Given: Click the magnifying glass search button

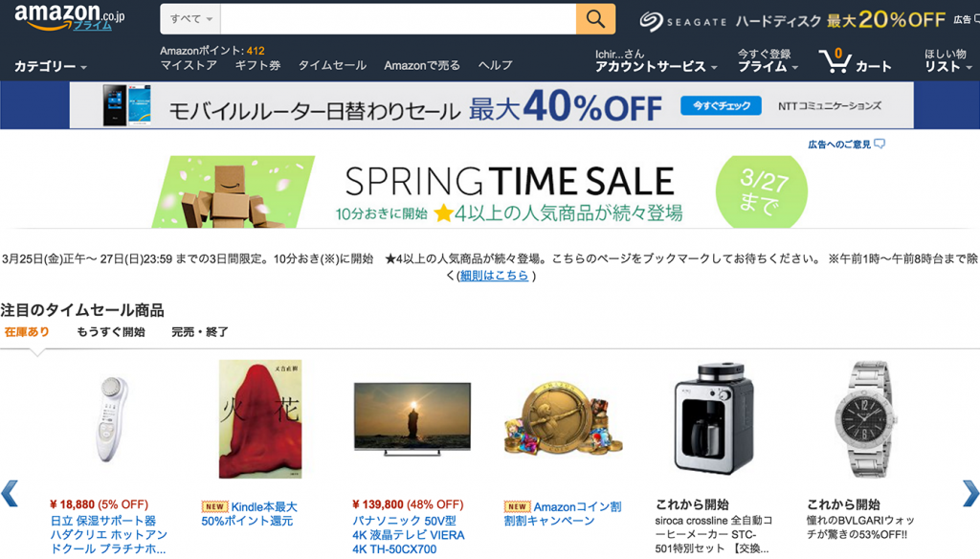Looking at the screenshot, I should click(595, 19).
